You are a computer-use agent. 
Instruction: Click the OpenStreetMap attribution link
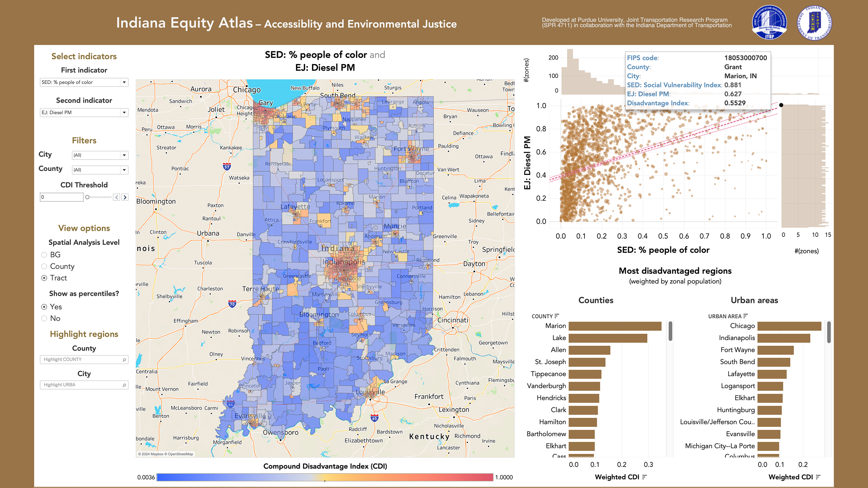coord(179,454)
